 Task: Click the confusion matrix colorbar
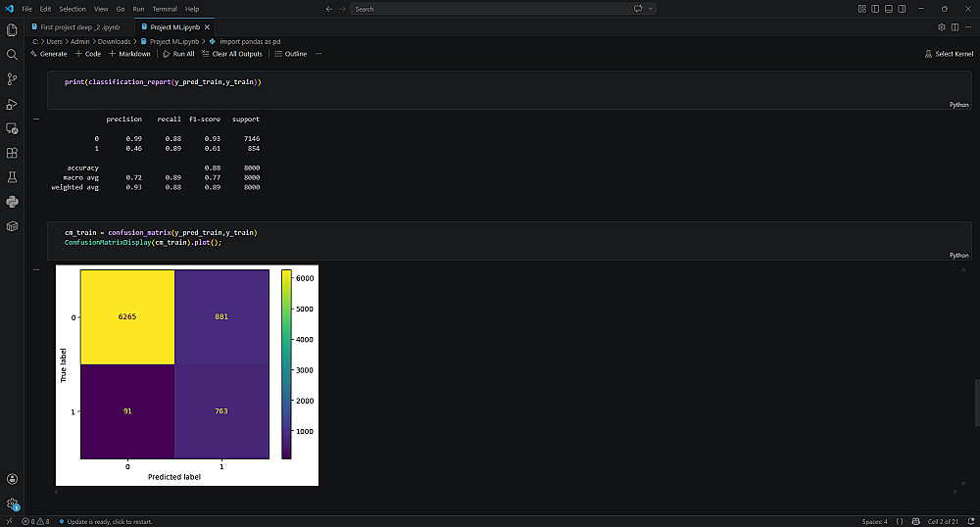click(286, 364)
